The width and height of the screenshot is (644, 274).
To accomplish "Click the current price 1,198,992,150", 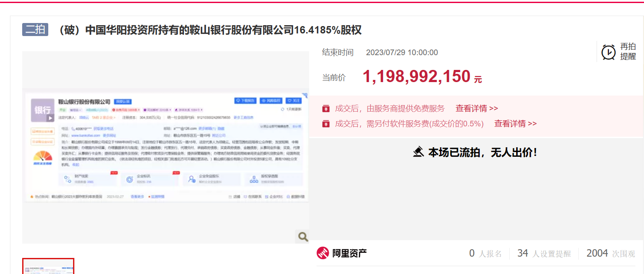I will tap(417, 77).
